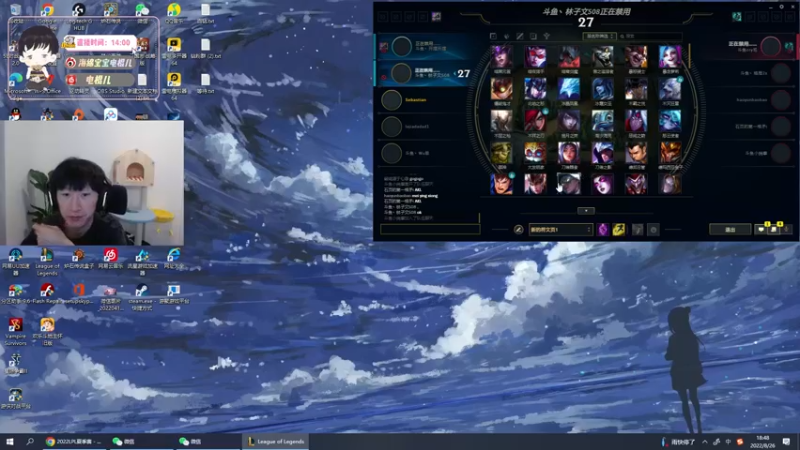Switch to Chrome window in taskbar
The height and width of the screenshot is (450, 800).
[x=74, y=441]
